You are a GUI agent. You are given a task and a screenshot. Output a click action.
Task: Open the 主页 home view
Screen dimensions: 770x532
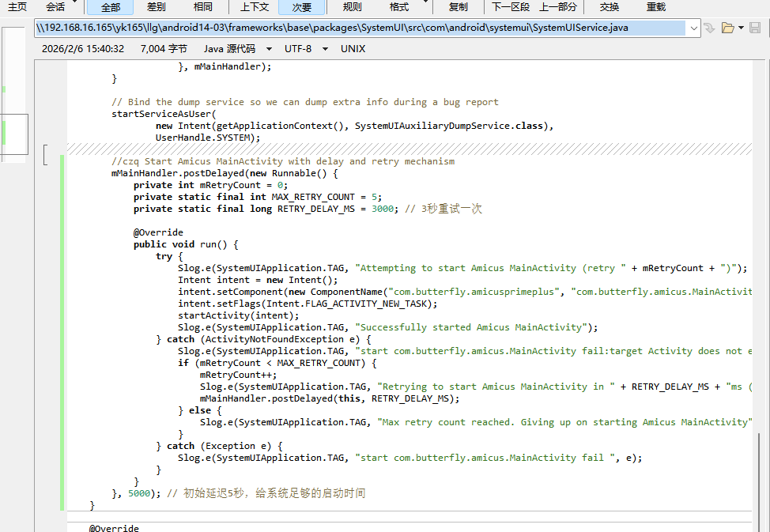(17, 7)
